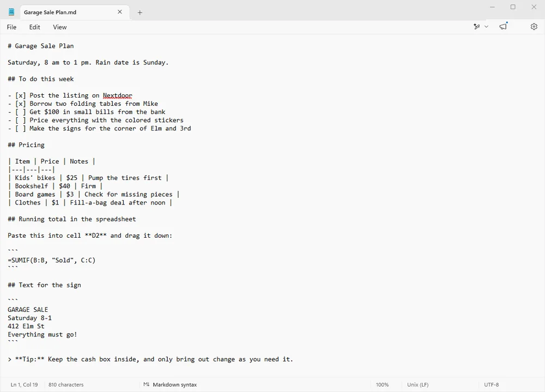Viewport: 545px width, 392px height.
Task: Click the '## To do this week' heading
Action: point(41,79)
